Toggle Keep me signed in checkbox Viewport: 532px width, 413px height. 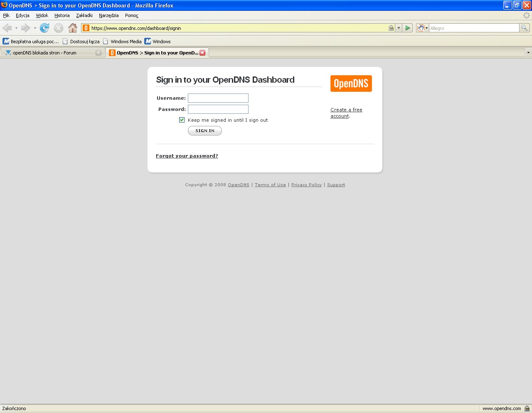click(182, 120)
